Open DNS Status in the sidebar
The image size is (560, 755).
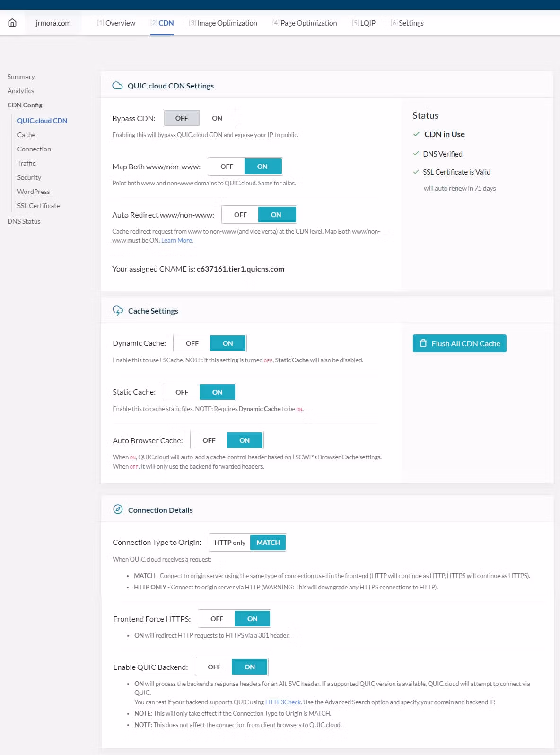coord(24,221)
